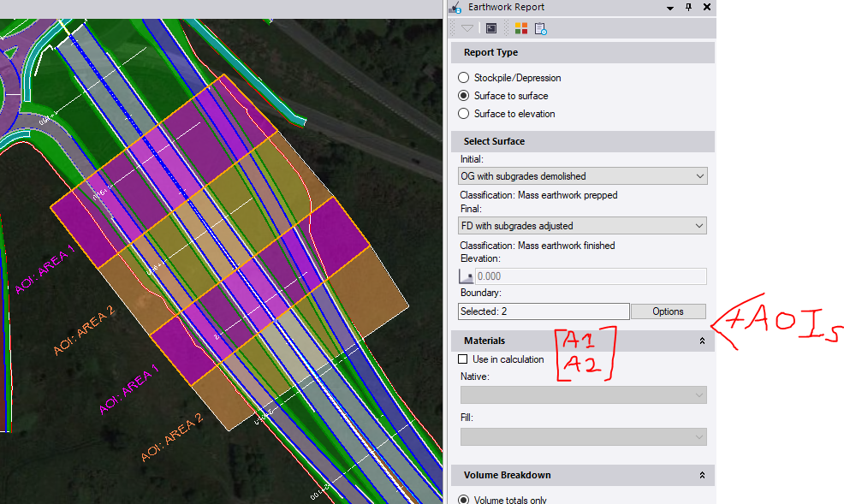844x504 pixels.
Task: Click the clipboard report icon in the toolbar
Action: (540, 28)
